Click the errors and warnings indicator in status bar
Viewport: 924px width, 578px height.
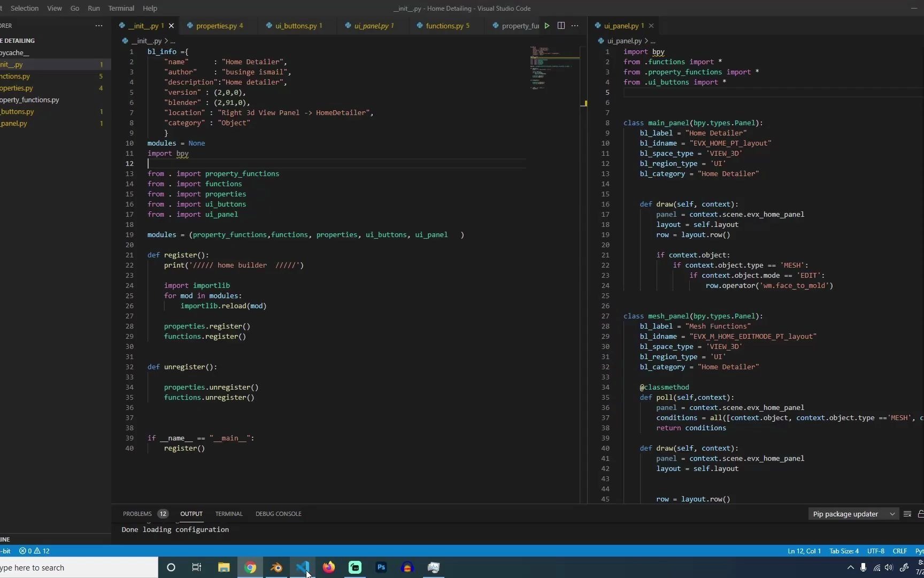[x=33, y=551]
